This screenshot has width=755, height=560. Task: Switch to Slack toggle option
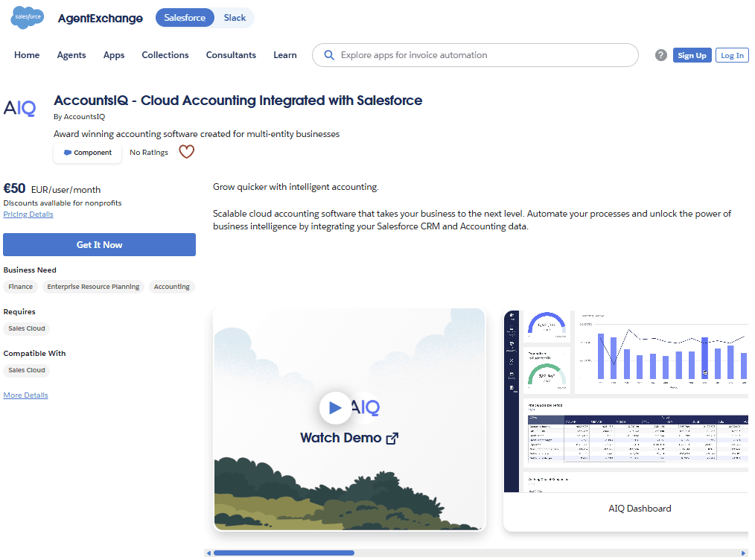coord(235,18)
